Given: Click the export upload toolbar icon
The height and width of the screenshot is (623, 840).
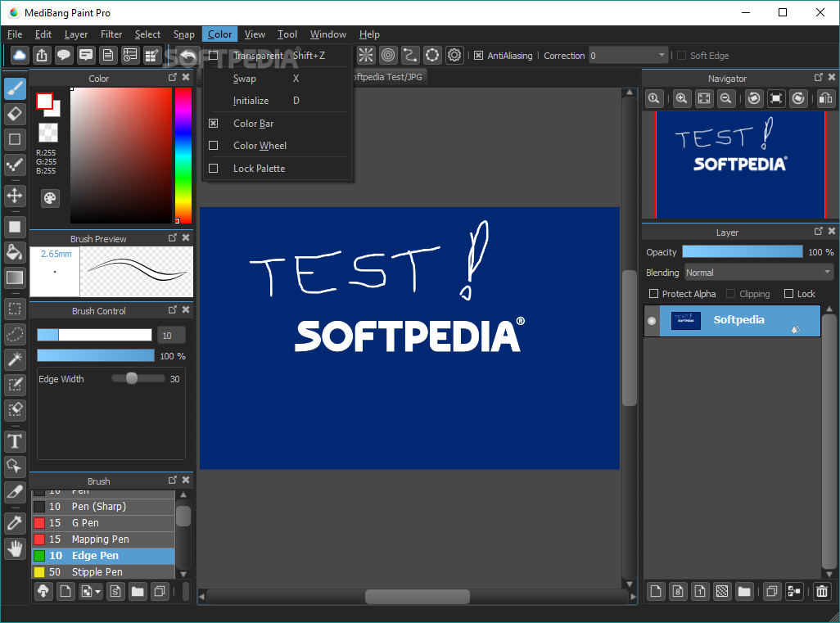Looking at the screenshot, I should [42, 55].
